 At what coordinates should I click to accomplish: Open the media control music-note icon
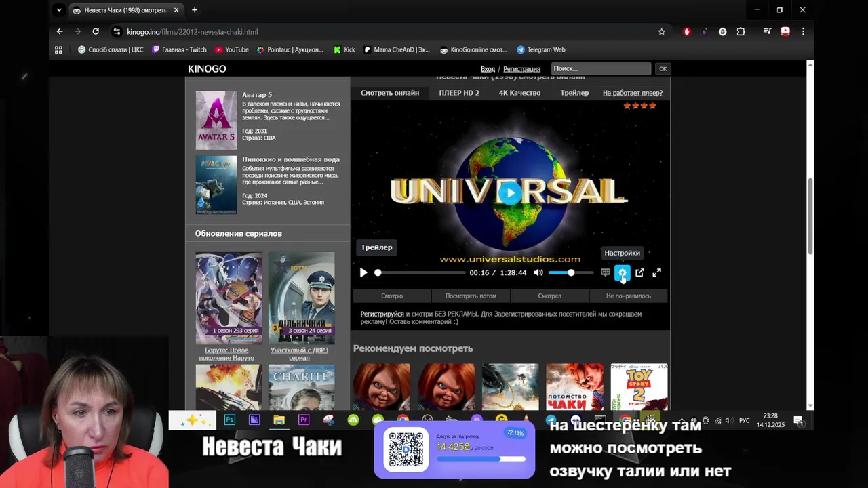pos(767,31)
